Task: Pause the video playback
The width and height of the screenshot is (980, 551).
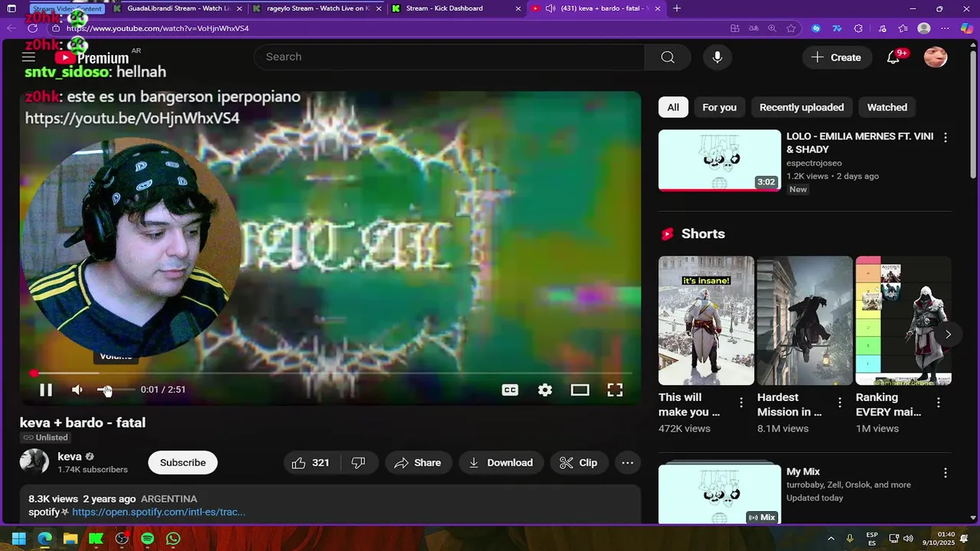Action: click(46, 390)
